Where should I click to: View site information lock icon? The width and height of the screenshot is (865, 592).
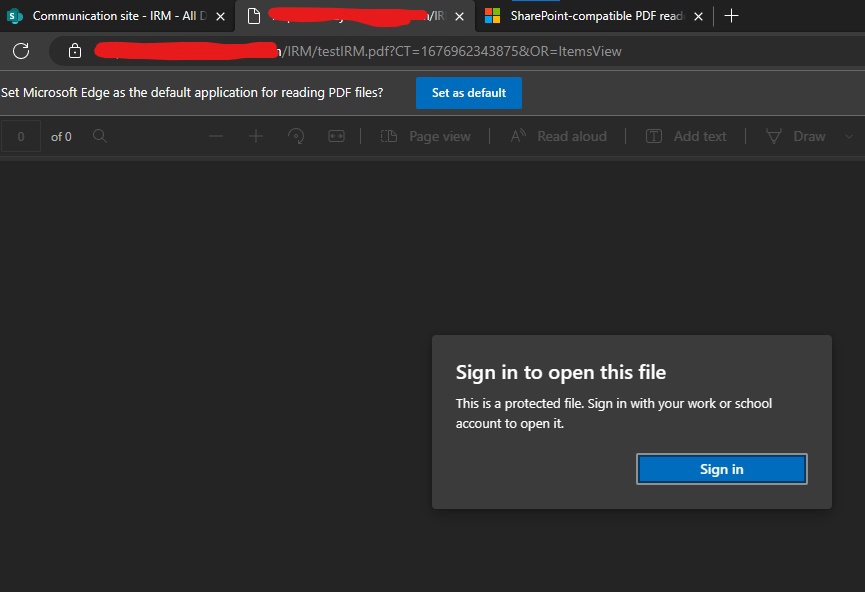click(x=75, y=51)
